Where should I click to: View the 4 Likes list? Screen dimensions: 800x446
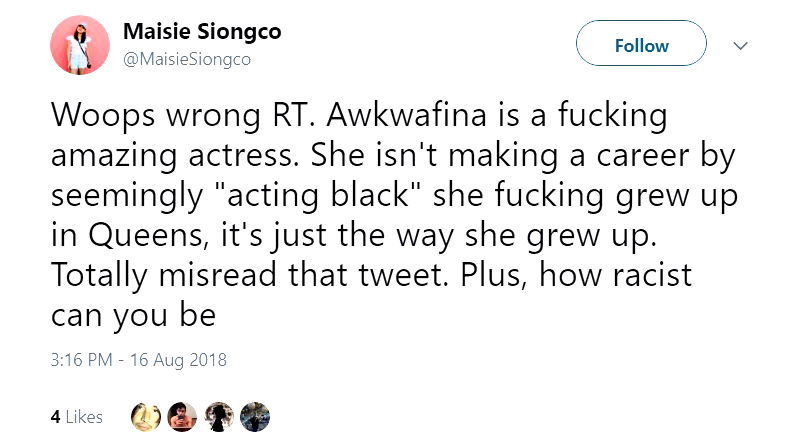tap(77, 417)
